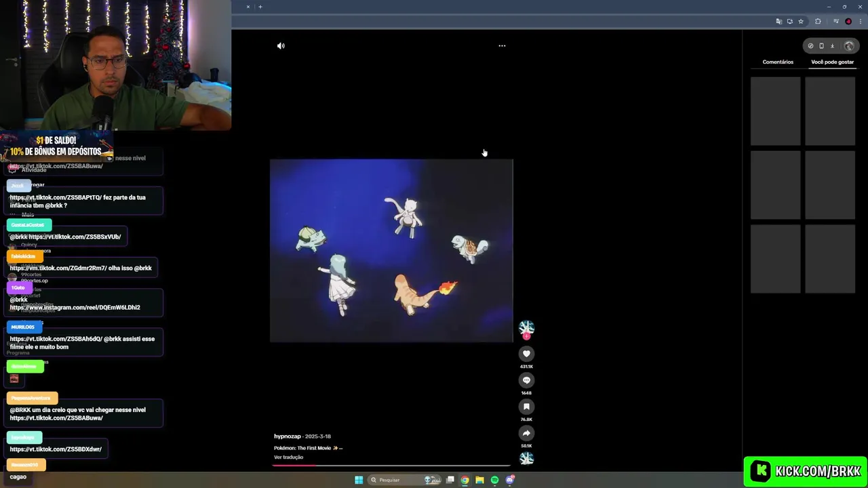Open tiktok link ZS5BAh6dQ in chat
The width and height of the screenshot is (868, 488).
point(56,339)
